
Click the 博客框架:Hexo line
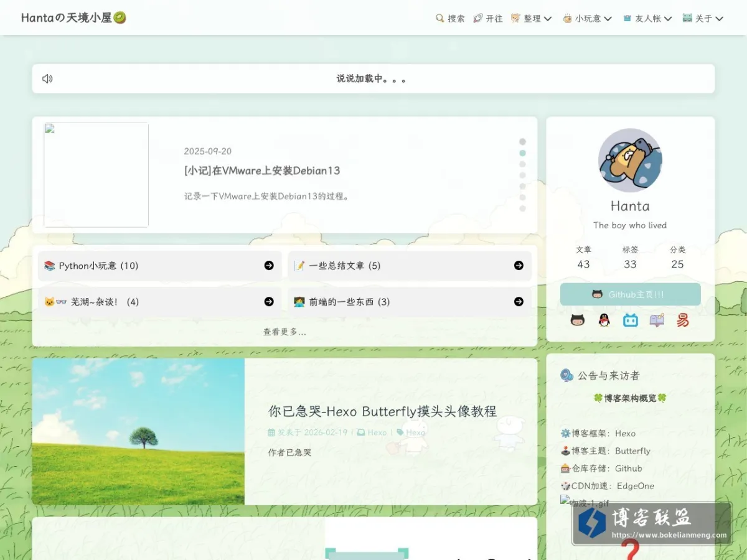coord(598,434)
